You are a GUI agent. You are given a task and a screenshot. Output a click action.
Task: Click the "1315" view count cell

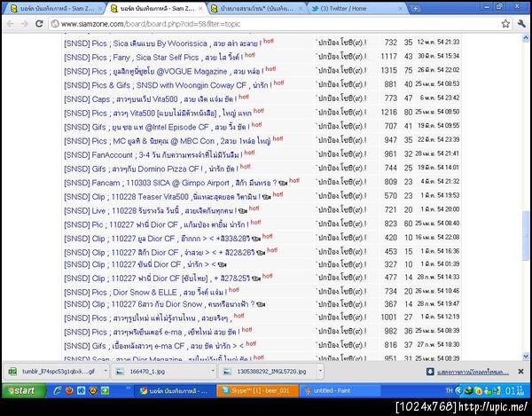388,70
